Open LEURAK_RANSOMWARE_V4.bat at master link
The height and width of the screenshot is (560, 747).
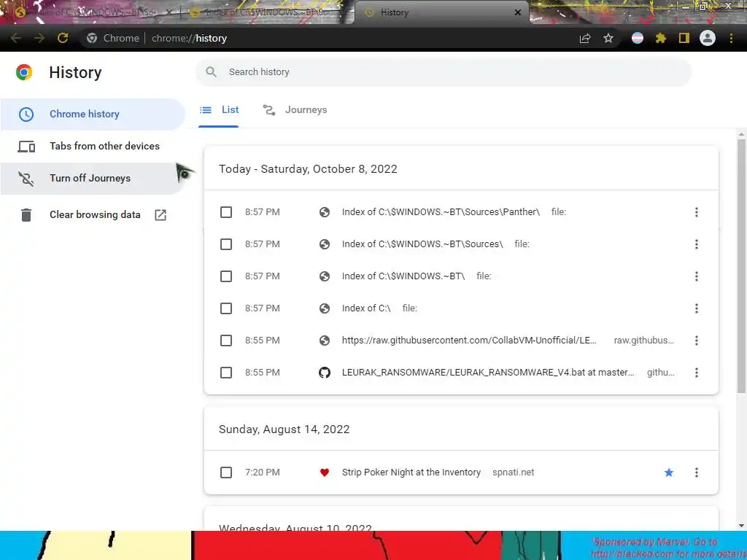pyautogui.click(x=488, y=373)
